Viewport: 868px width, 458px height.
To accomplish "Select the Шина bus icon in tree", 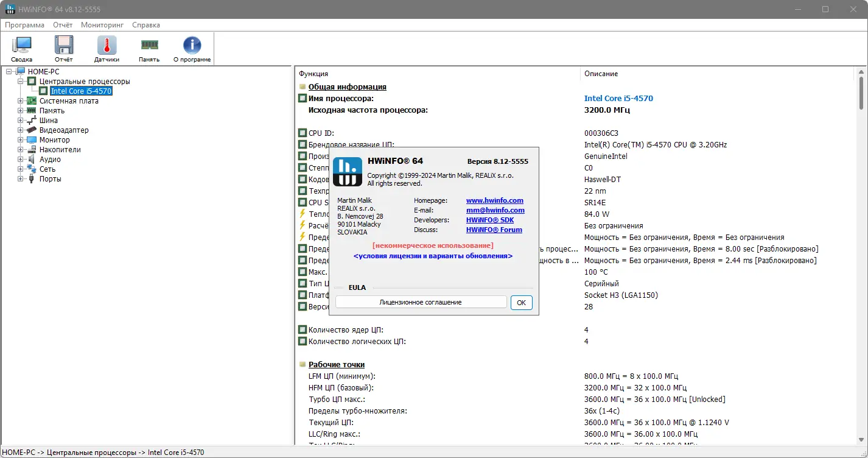I will (x=32, y=121).
